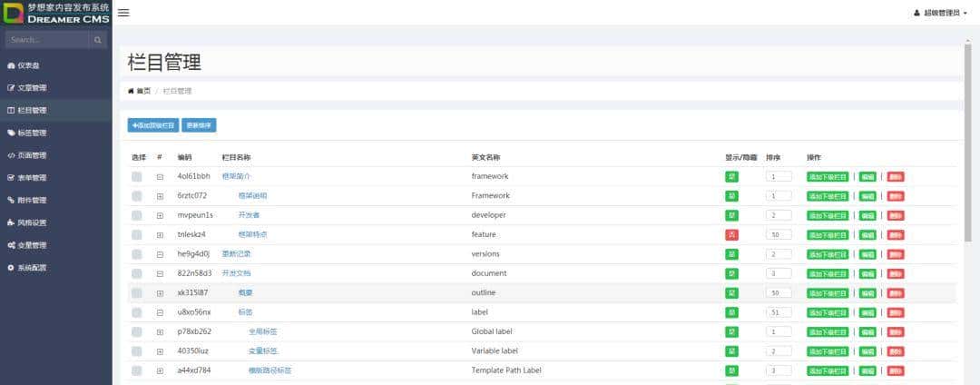Click the 添加顶级栏目 button
The height and width of the screenshot is (385, 980).
(153, 125)
